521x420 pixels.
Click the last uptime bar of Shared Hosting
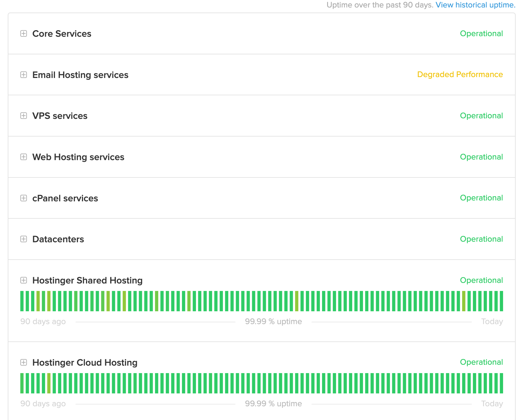pyautogui.click(x=501, y=301)
